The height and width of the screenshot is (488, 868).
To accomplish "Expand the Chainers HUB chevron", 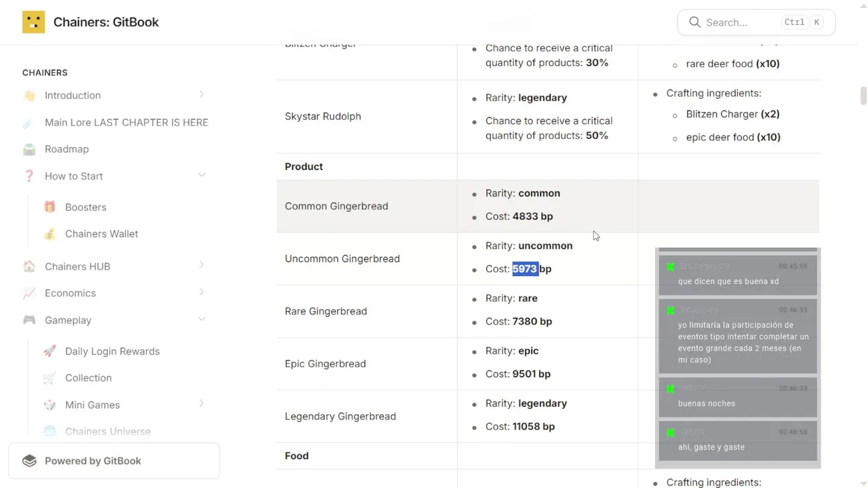I will (x=201, y=266).
